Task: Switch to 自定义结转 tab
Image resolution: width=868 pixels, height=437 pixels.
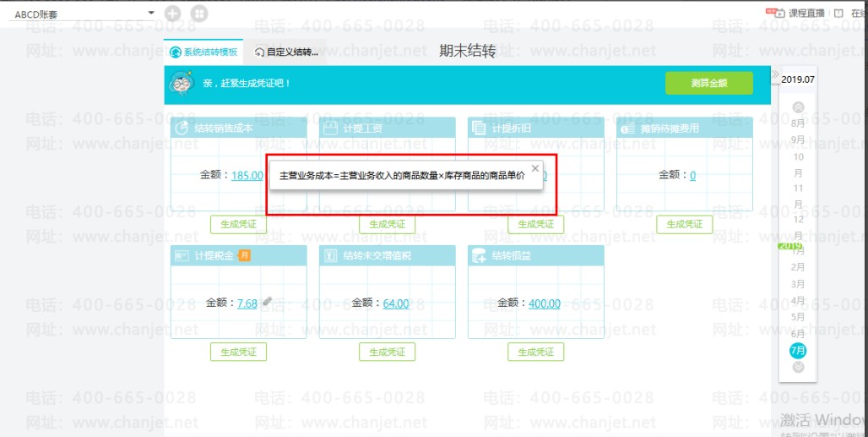Action: coord(286,52)
